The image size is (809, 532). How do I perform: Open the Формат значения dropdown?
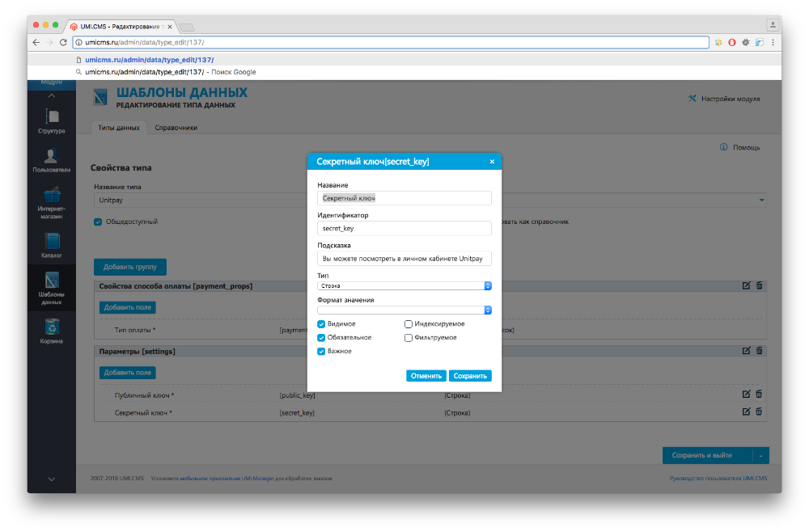(x=404, y=310)
